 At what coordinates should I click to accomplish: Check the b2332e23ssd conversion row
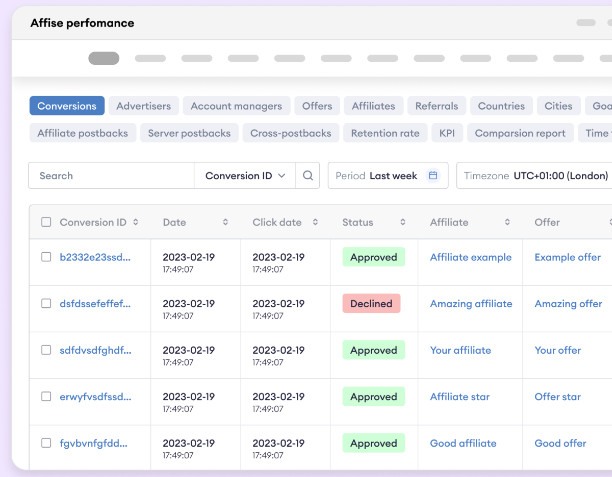46,257
